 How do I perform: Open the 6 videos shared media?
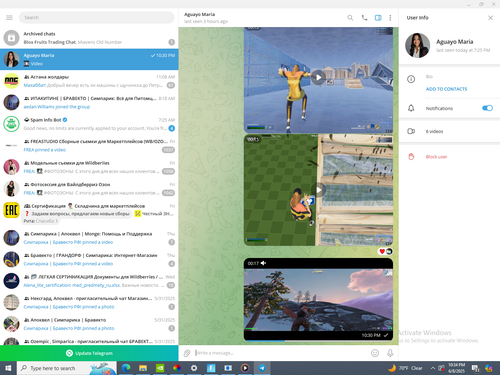(x=449, y=131)
